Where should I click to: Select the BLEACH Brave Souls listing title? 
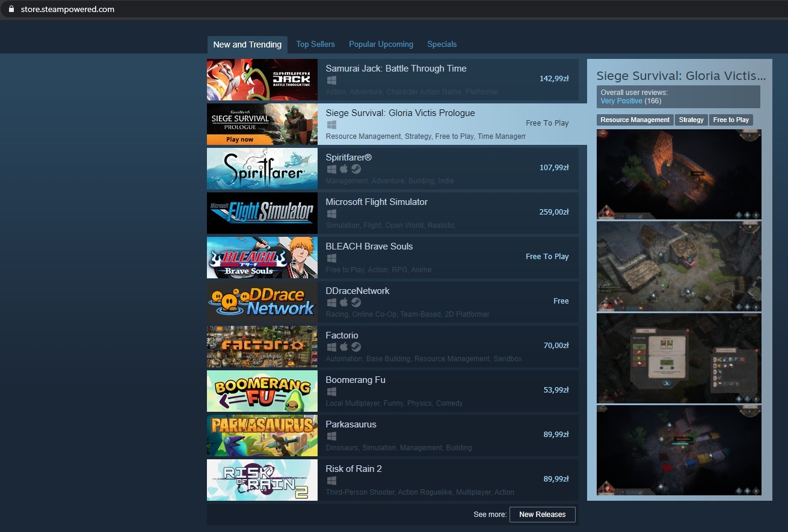pyautogui.click(x=369, y=246)
